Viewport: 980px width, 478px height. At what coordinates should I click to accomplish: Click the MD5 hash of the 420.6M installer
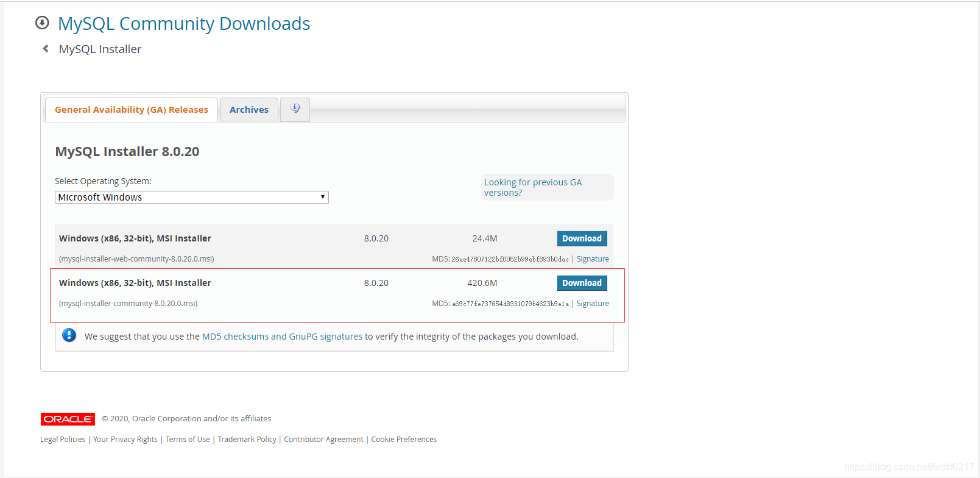(510, 304)
